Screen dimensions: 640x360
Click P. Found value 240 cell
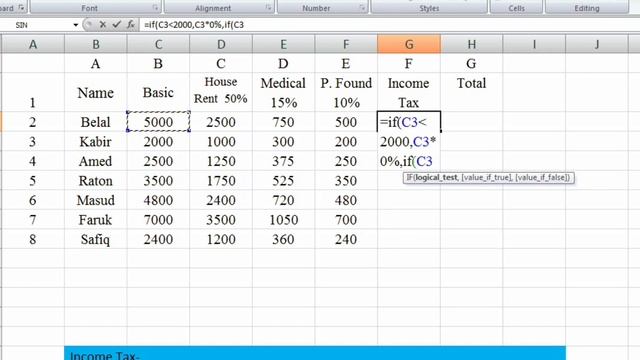[x=346, y=239]
